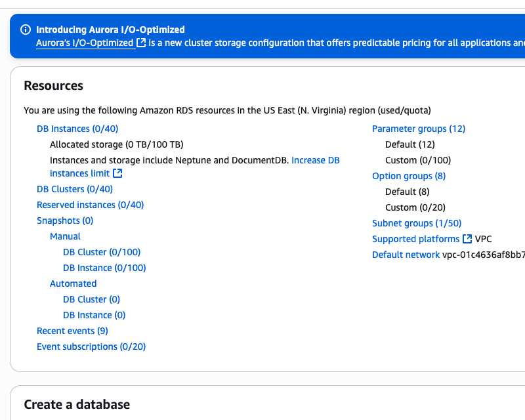
Task: Navigate to Subnet groups (1/50)
Action: (x=417, y=223)
